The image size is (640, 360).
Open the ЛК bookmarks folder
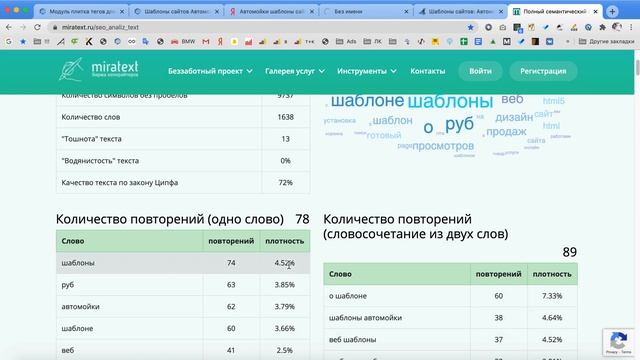point(373,42)
